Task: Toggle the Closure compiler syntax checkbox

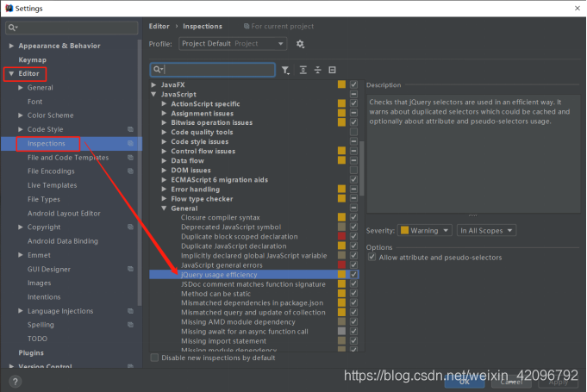Action: 353,217
